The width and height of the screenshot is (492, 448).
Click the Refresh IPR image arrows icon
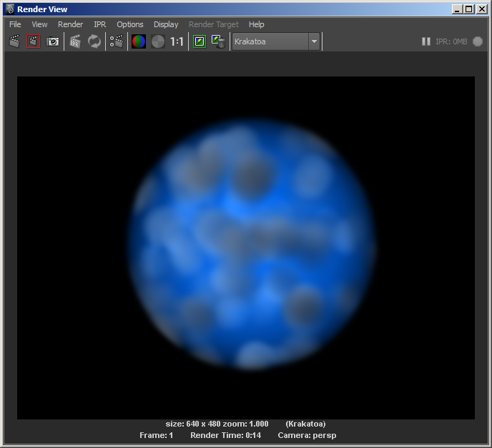[94, 41]
